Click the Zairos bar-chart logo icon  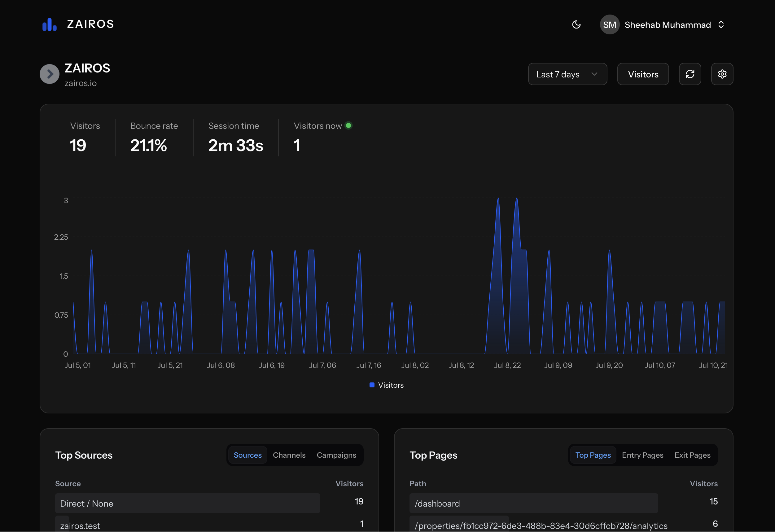pos(49,24)
